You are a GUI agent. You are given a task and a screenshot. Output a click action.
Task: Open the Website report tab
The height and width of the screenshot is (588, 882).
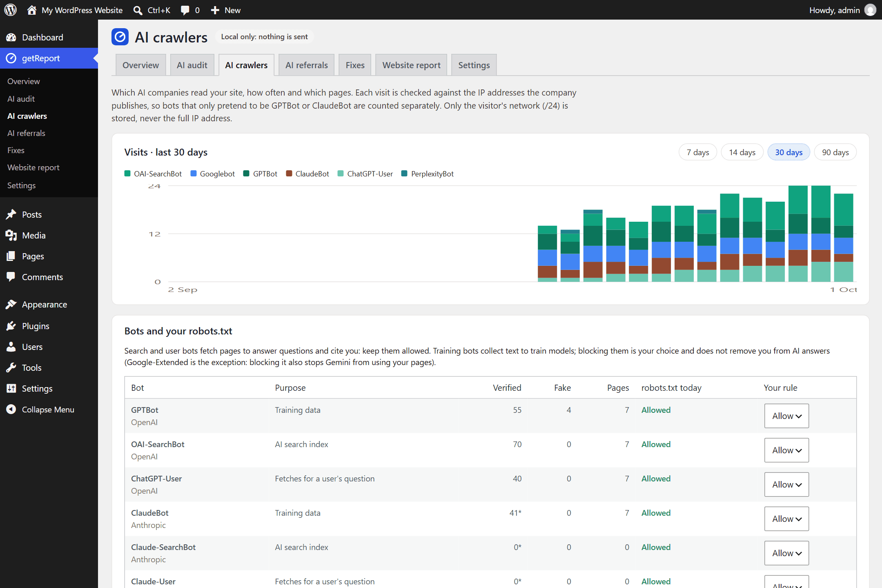[x=411, y=65]
